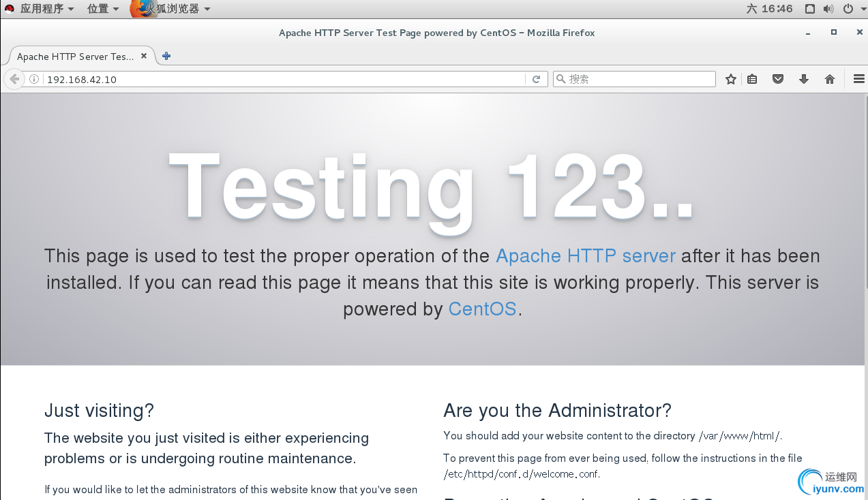Open a new tab with plus icon
Screen dimensions: 868x500
166,56
